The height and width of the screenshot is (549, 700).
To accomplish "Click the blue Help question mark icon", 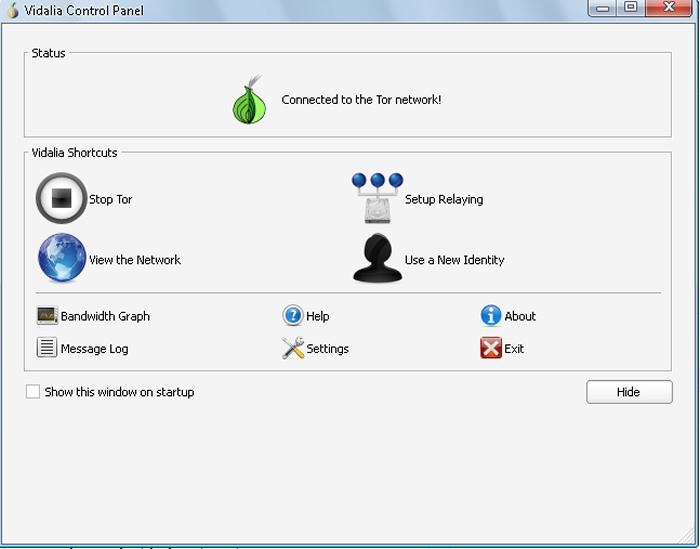I will 293,315.
